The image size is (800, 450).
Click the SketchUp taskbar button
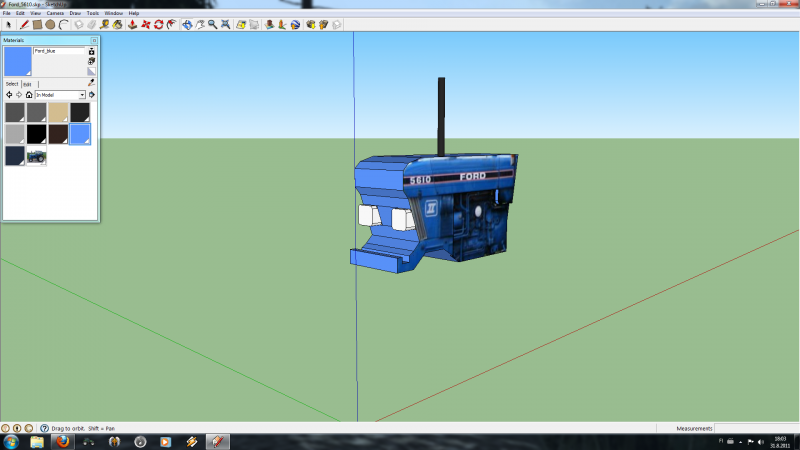(217, 442)
